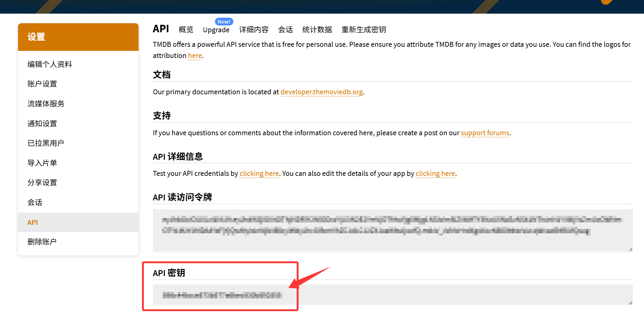Open 删除账户 sidebar option

(x=42, y=242)
